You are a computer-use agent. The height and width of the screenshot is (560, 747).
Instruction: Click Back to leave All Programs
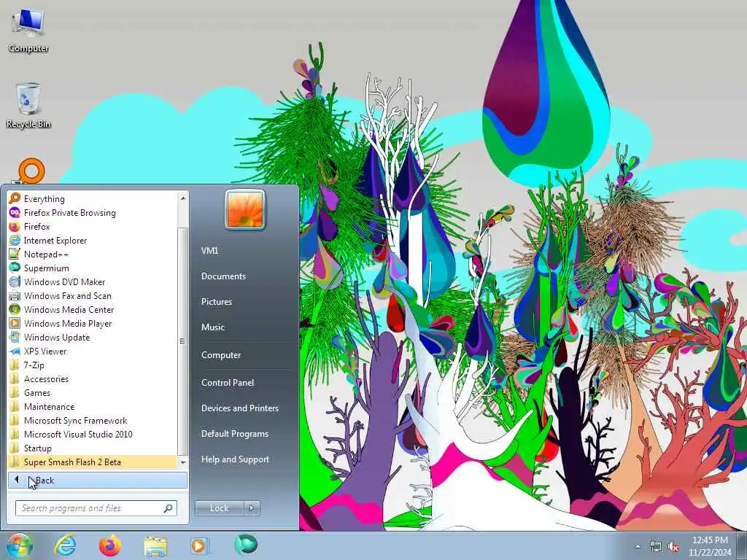click(x=97, y=480)
